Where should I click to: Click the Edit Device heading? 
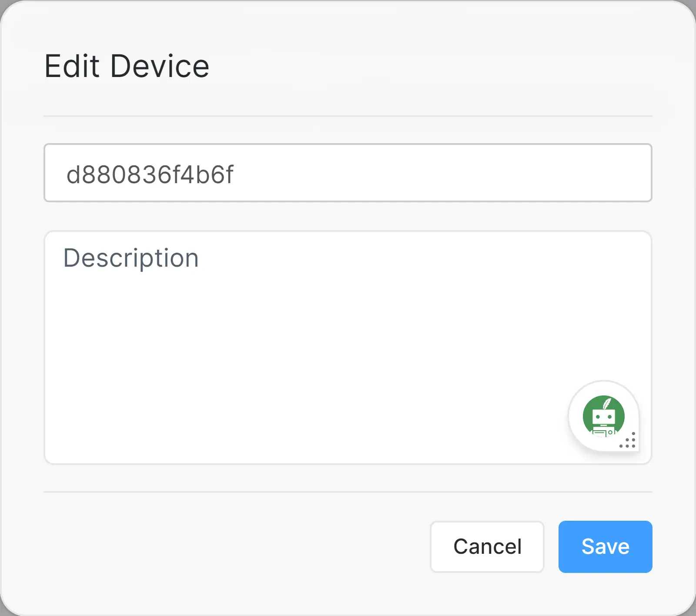point(127,66)
